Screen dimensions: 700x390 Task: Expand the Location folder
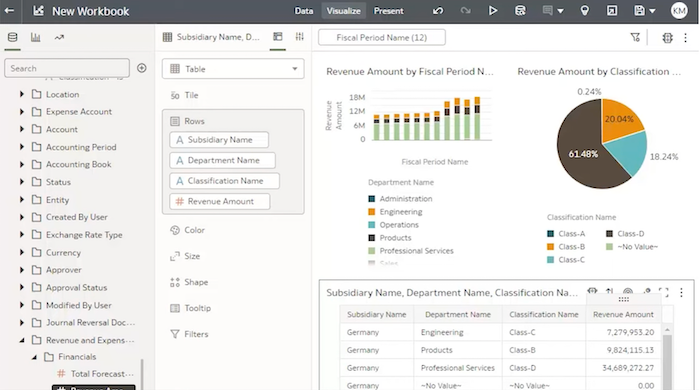(21, 94)
